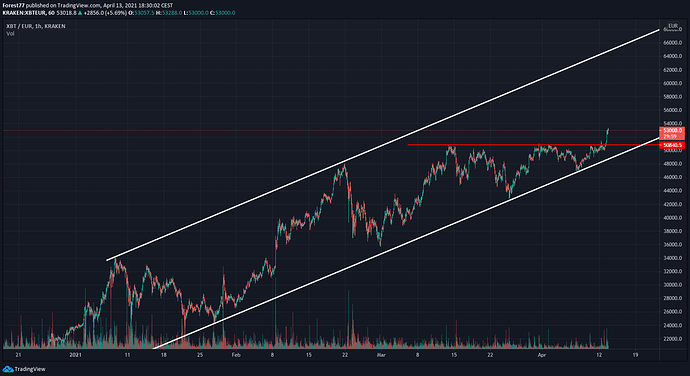Click the Mar label on time axis
Image resolution: width=690 pixels, height=376 pixels.
point(381,355)
